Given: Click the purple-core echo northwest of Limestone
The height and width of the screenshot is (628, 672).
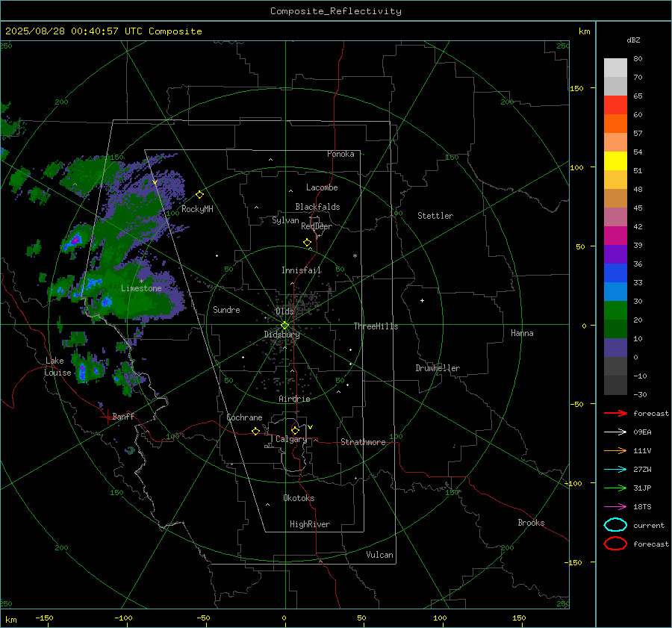Looking at the screenshot, I should click(75, 241).
